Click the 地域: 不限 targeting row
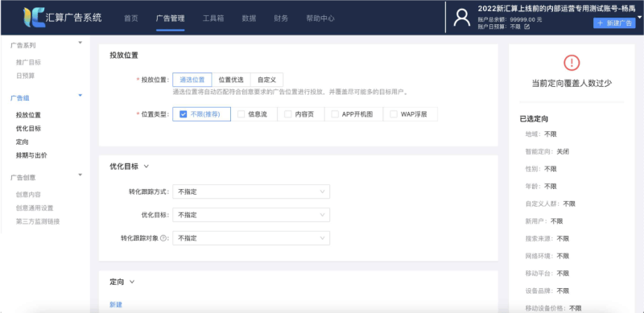 pos(541,134)
